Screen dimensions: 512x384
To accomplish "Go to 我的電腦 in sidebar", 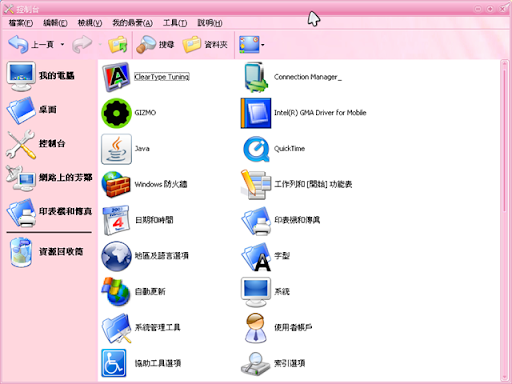I will click(x=41, y=76).
